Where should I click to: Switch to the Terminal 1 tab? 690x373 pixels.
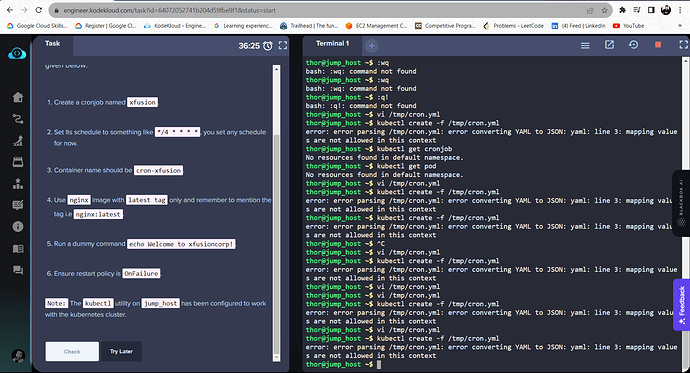click(x=332, y=44)
